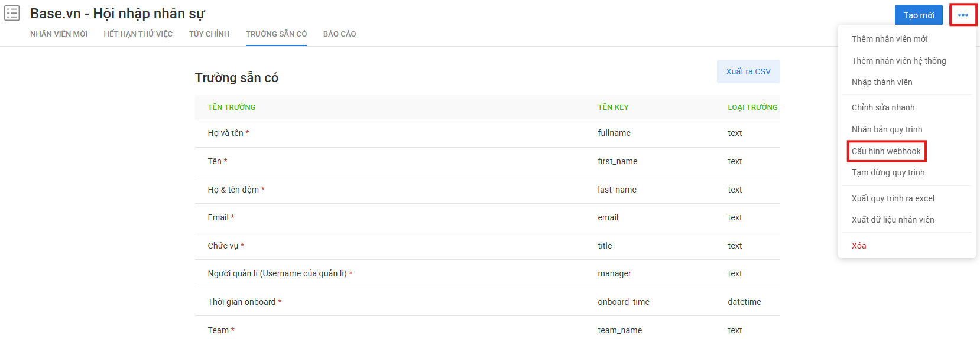Image resolution: width=980 pixels, height=339 pixels.
Task: Open the HẾT HẠN THỬ VIỆC tab
Action: pyautogui.click(x=138, y=34)
